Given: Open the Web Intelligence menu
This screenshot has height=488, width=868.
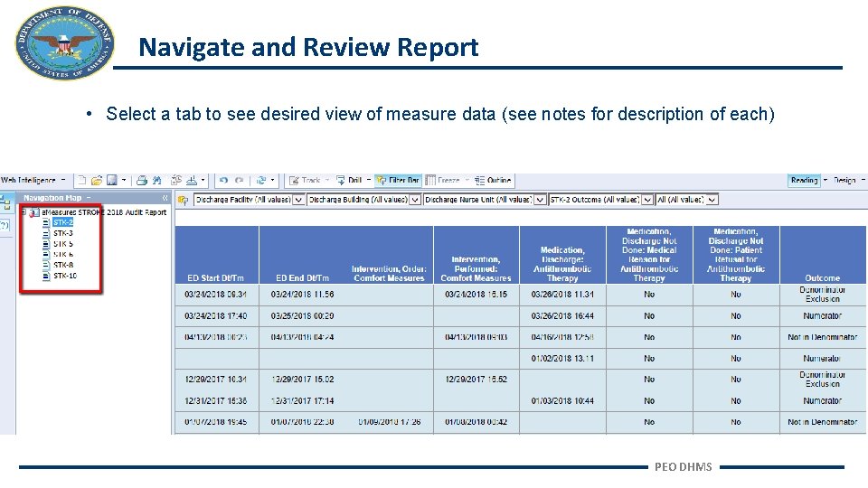Looking at the screenshot, I should coord(33,181).
